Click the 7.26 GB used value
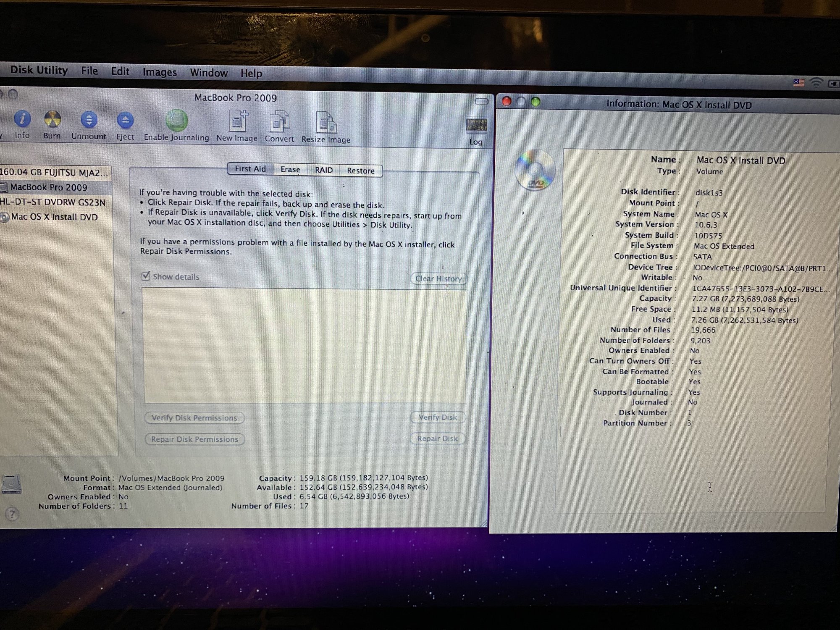 coord(745,320)
